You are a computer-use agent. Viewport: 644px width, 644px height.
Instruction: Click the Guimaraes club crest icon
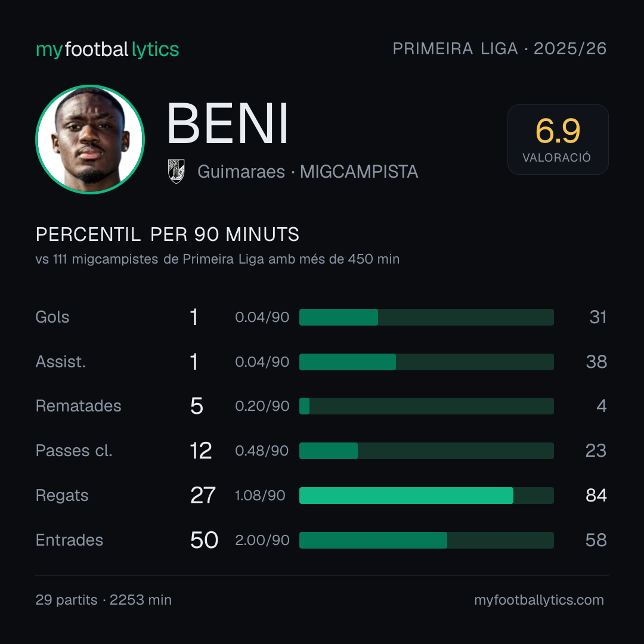[176, 171]
